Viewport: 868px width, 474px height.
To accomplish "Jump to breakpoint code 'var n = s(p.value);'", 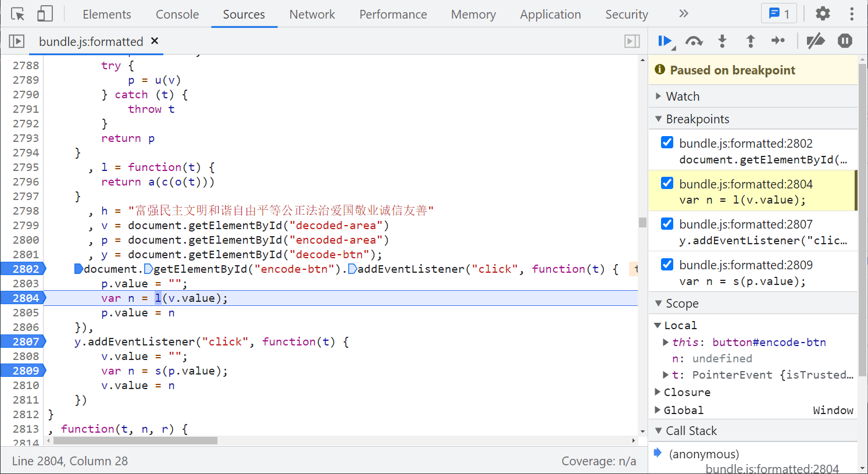I will 742,281.
